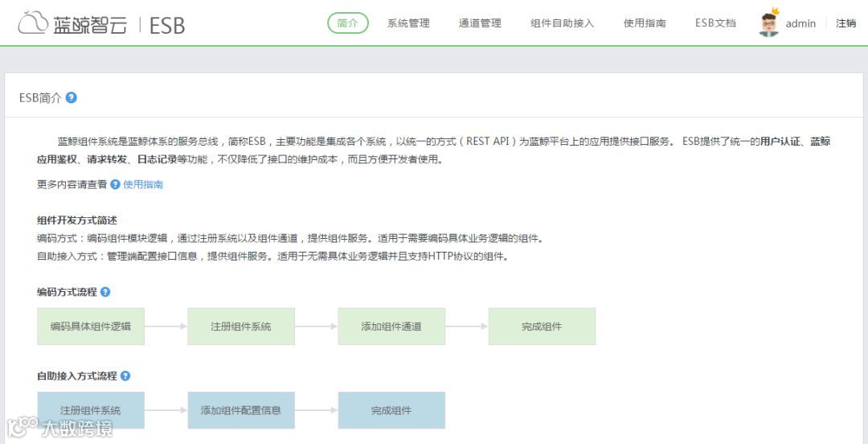Click the 编码方式流程 heading text
This screenshot has height=444, width=868.
pyautogui.click(x=67, y=292)
